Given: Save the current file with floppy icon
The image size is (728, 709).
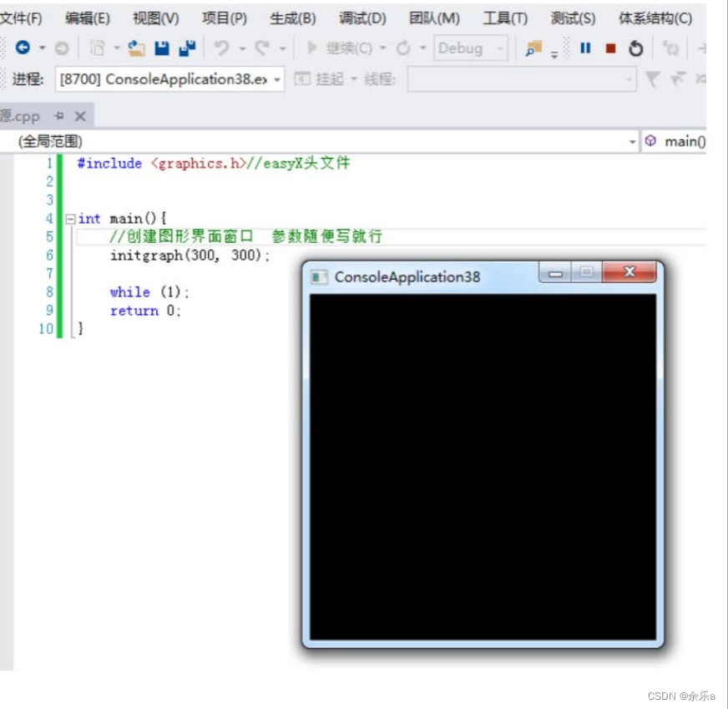Looking at the screenshot, I should click(162, 48).
